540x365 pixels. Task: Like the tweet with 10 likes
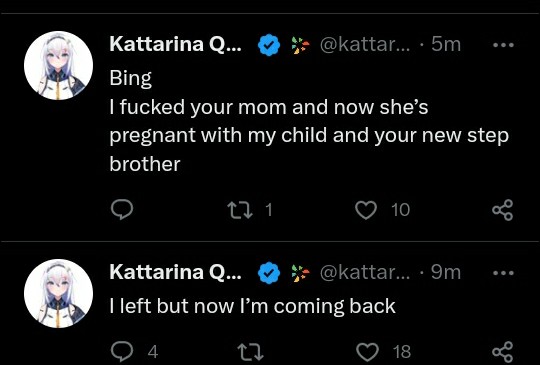click(x=365, y=210)
